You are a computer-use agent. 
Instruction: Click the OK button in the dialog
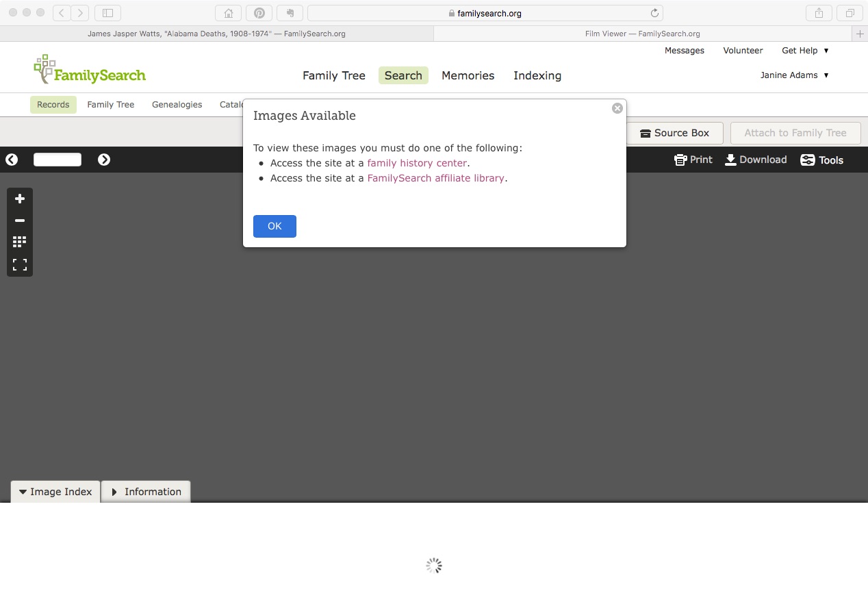[274, 226]
